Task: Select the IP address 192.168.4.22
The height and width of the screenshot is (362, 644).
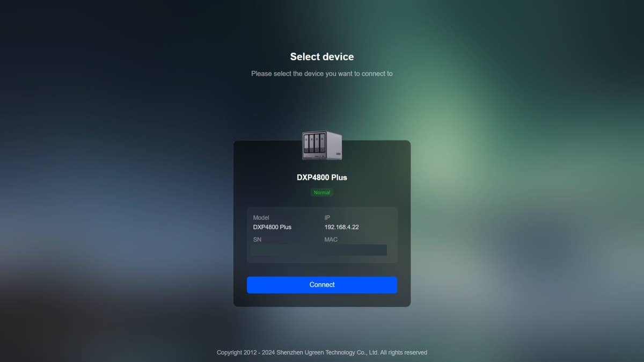Action: (341, 227)
